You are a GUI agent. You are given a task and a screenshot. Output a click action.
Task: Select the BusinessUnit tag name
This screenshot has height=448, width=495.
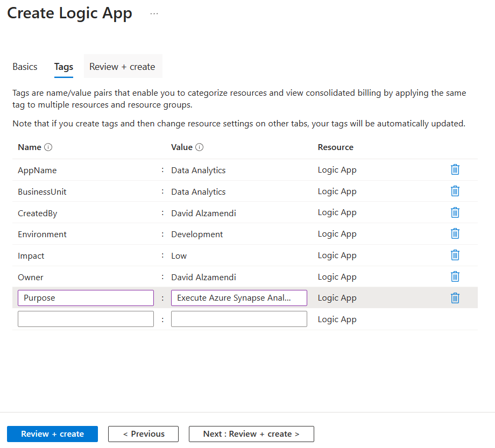pos(42,192)
